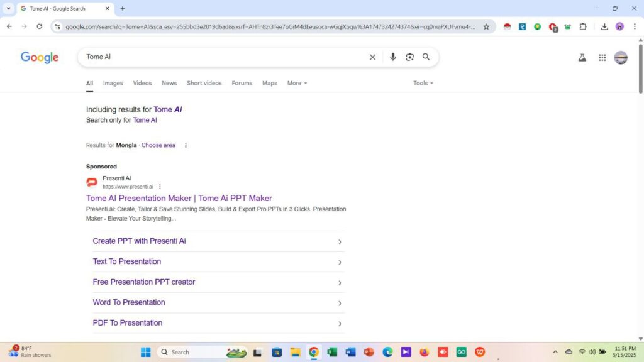Open Chrome downloads icon

[604, 26]
